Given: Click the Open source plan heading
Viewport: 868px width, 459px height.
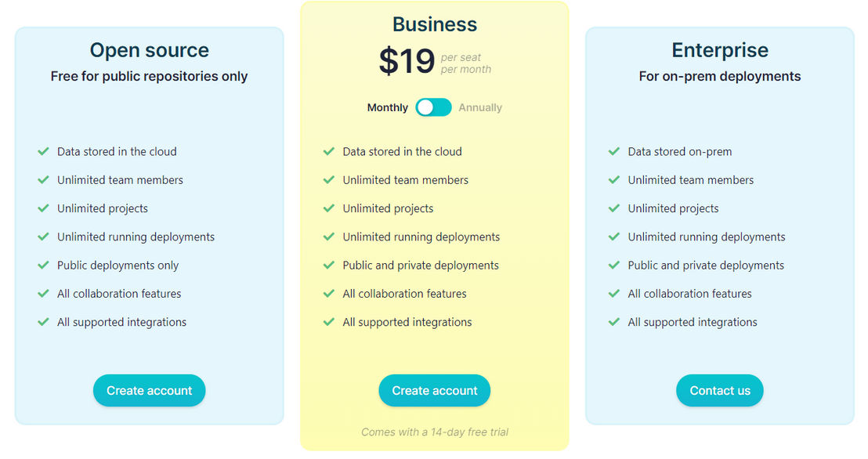Looking at the screenshot, I should [150, 50].
